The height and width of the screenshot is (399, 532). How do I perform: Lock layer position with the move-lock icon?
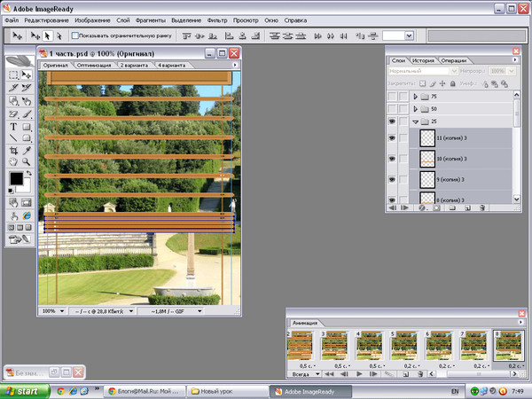click(442, 83)
